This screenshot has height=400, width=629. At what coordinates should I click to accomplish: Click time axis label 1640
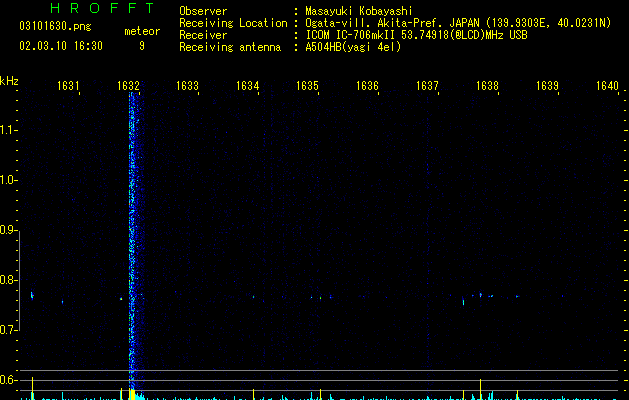pos(607,86)
